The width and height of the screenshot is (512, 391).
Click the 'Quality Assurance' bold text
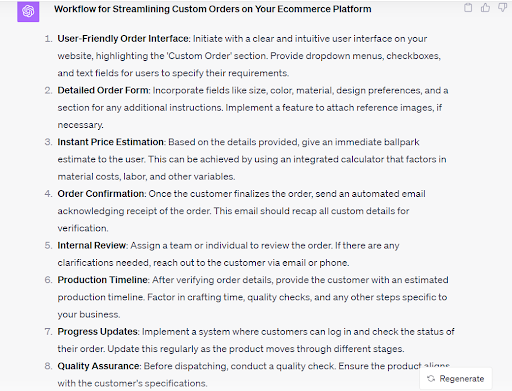99,366
